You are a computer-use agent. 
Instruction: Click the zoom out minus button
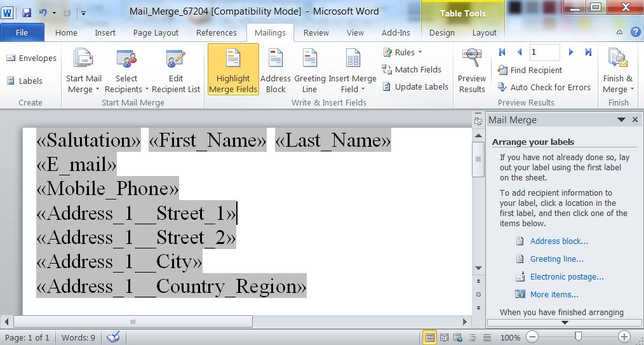click(532, 337)
